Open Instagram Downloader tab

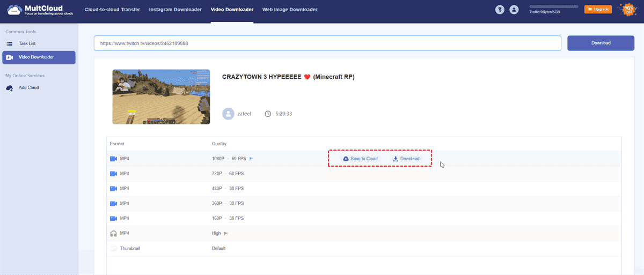point(175,10)
